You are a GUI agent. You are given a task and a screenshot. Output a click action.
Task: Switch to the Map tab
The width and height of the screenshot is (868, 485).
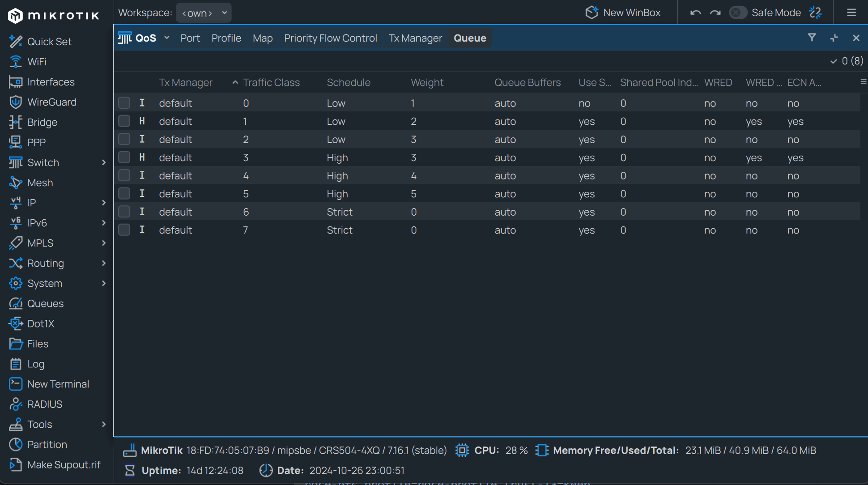pos(263,38)
